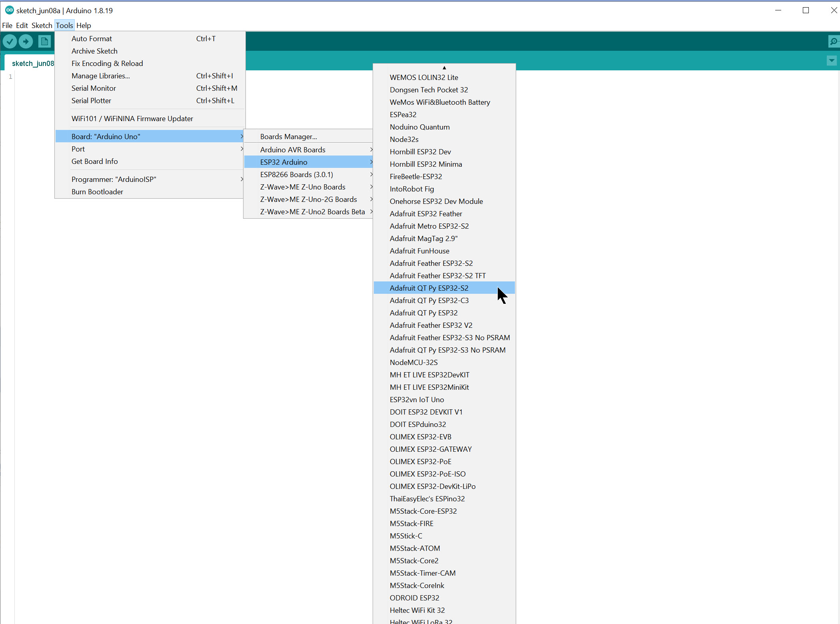The width and height of the screenshot is (840, 624).
Task: Open the tab dropdown arrow on the right
Action: 832,61
